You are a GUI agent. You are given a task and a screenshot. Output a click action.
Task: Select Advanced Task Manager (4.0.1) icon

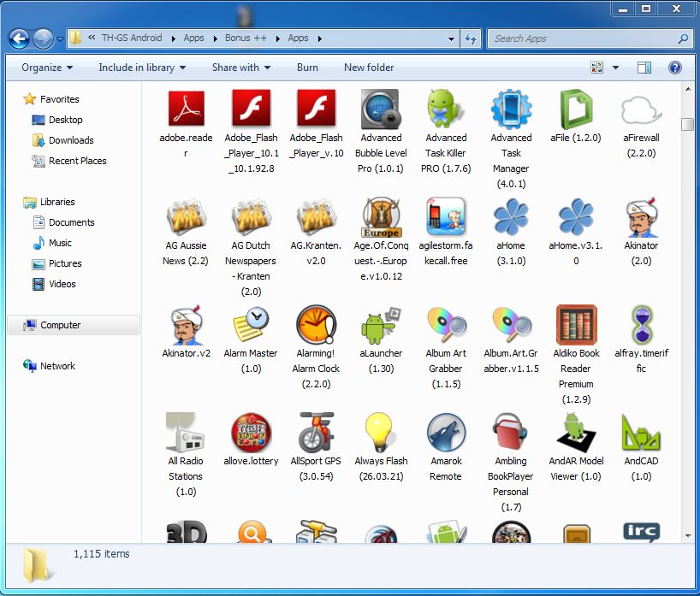click(511, 109)
